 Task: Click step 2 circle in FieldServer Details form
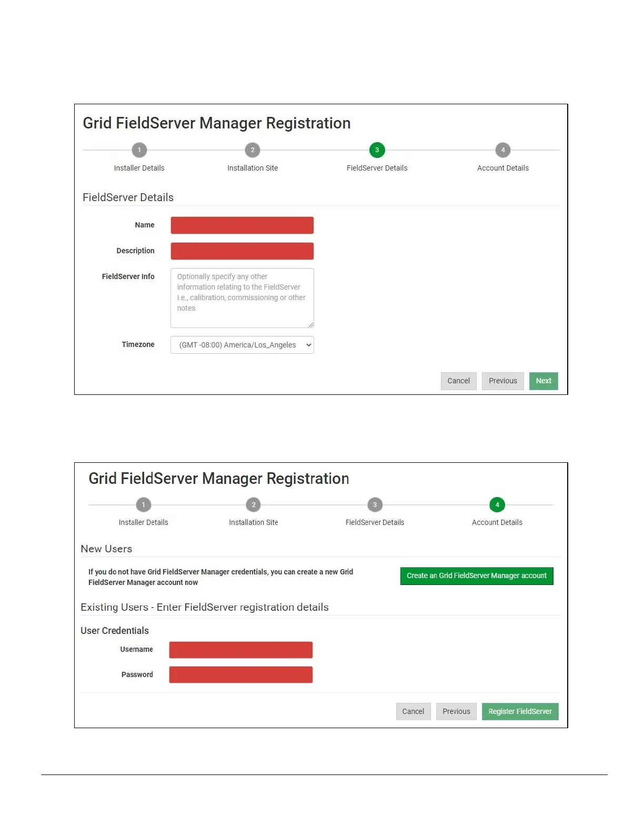(x=253, y=150)
